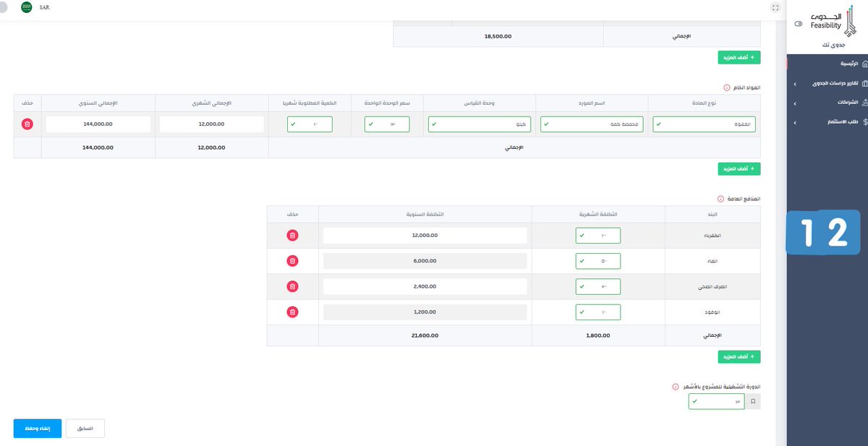Expand تقارير دراسات الجدوى menu chevron
868x446 pixels.
tap(795, 84)
